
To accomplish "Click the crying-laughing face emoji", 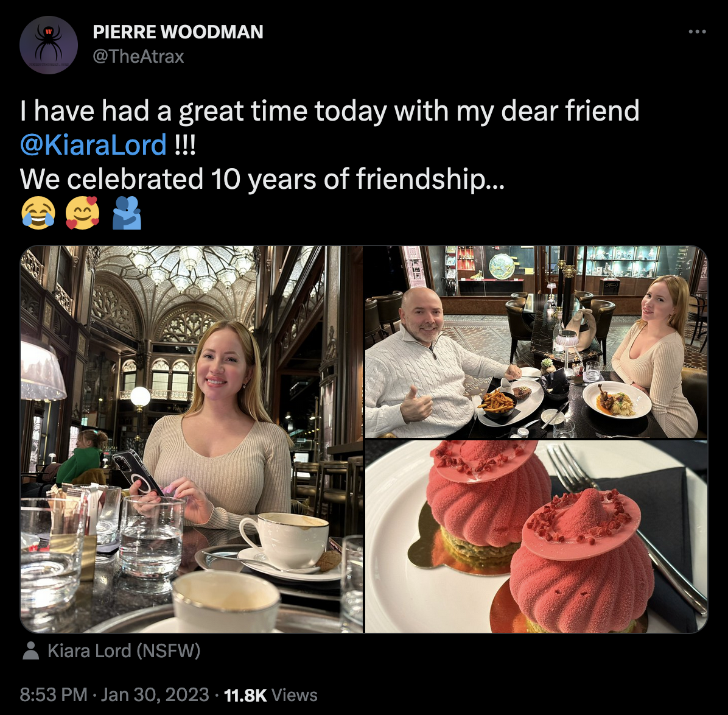I will point(38,214).
